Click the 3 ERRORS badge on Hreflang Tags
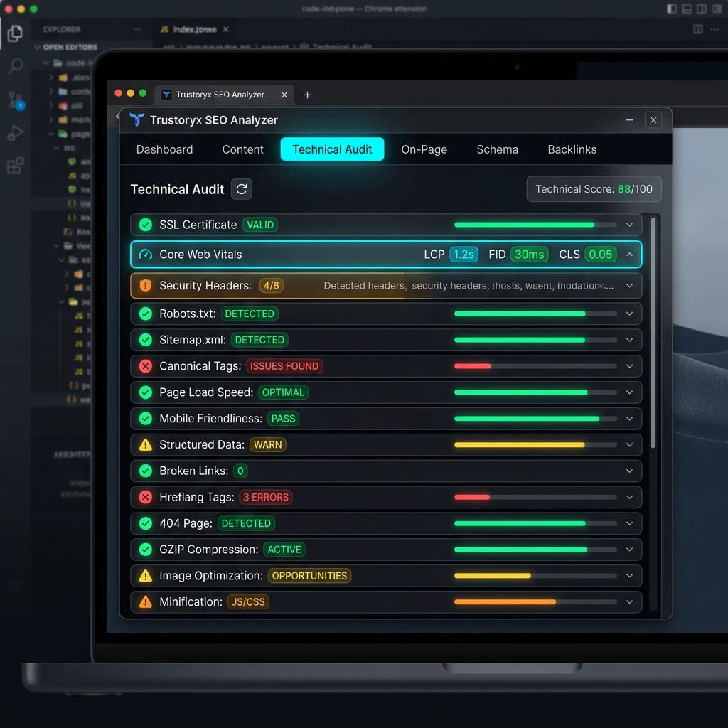This screenshot has width=728, height=728. pos(266,497)
